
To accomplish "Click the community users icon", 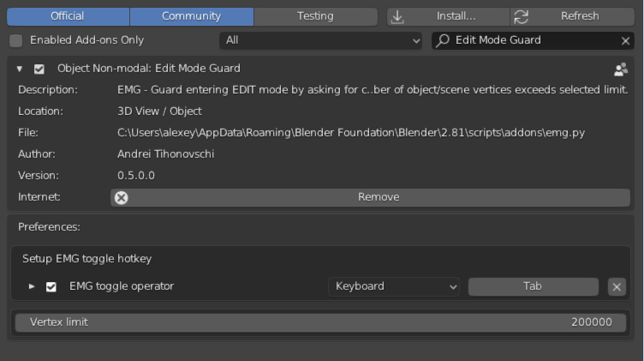I will point(621,69).
